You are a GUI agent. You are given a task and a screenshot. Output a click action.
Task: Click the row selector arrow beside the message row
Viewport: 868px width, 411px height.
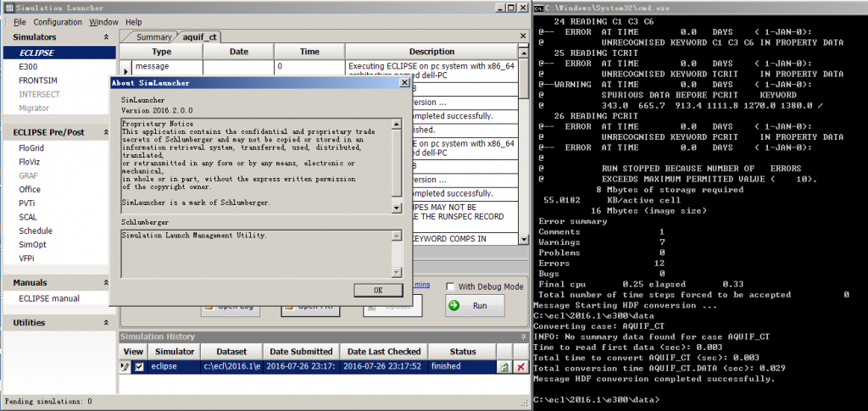tap(125, 70)
